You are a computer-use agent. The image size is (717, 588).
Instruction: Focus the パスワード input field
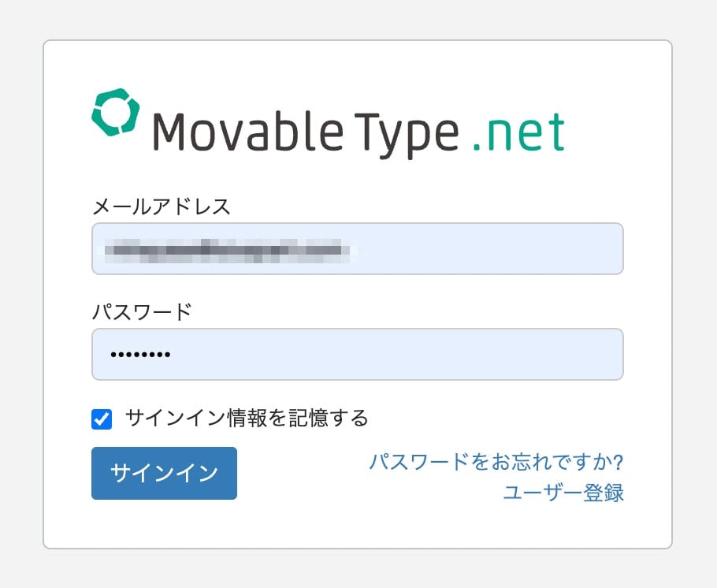pos(357,355)
